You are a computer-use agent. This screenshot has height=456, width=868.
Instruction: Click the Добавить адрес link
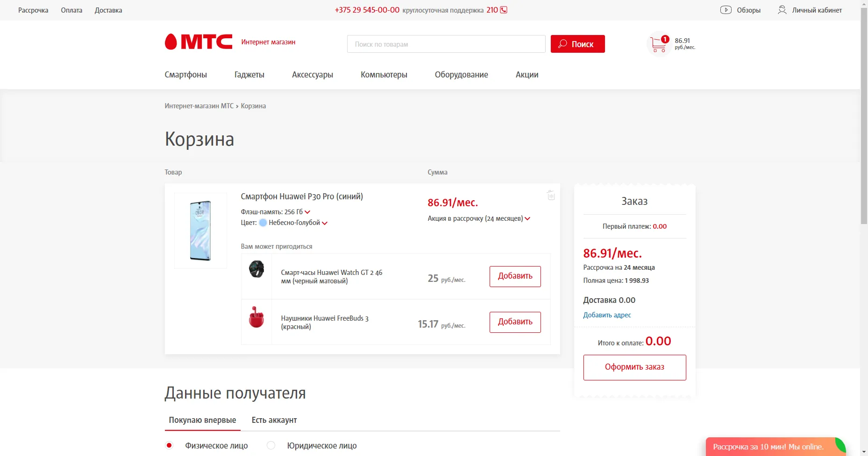(x=607, y=315)
